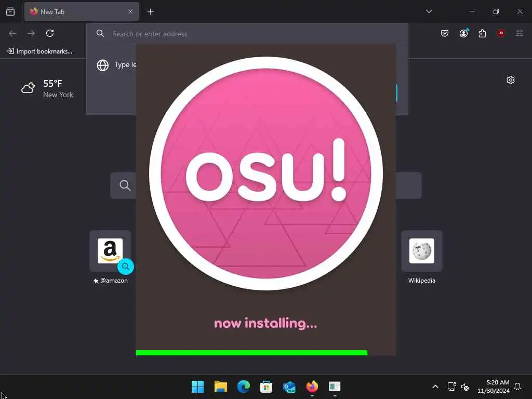Open the uBlock Origin extension

(x=500, y=33)
